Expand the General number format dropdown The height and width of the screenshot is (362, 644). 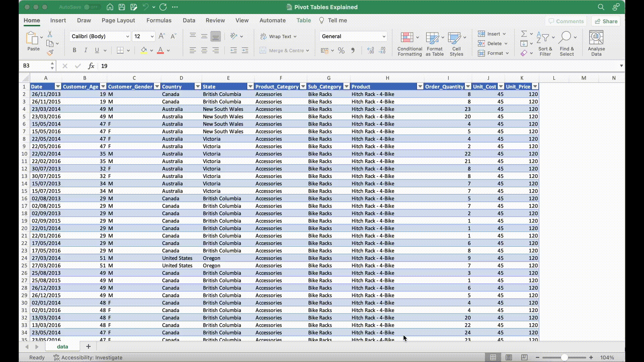384,36
